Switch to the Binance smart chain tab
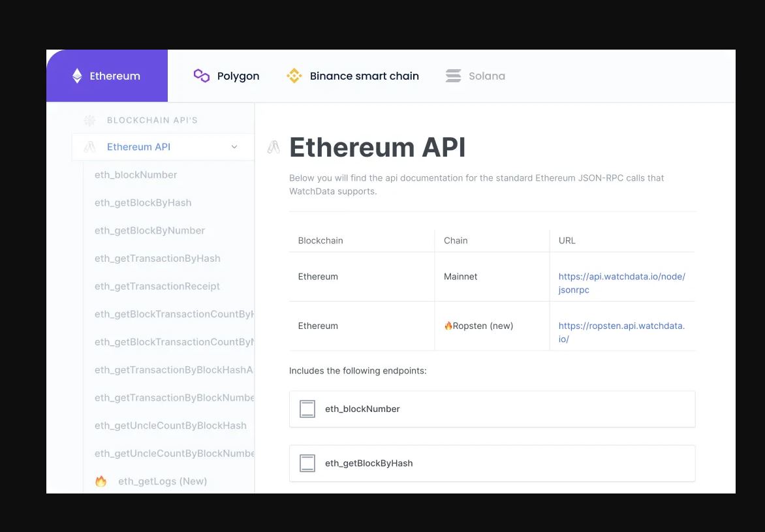The width and height of the screenshot is (765, 532). (x=352, y=76)
